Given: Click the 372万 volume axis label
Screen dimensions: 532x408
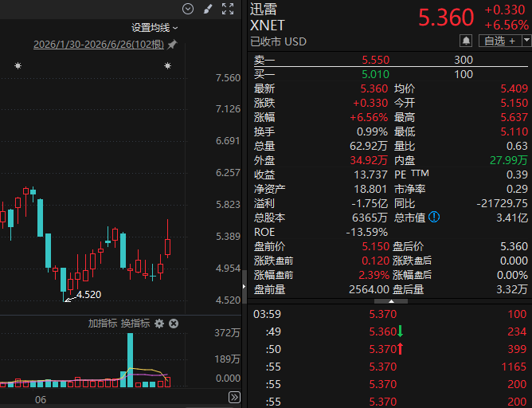Looking at the screenshot, I should (227, 332).
